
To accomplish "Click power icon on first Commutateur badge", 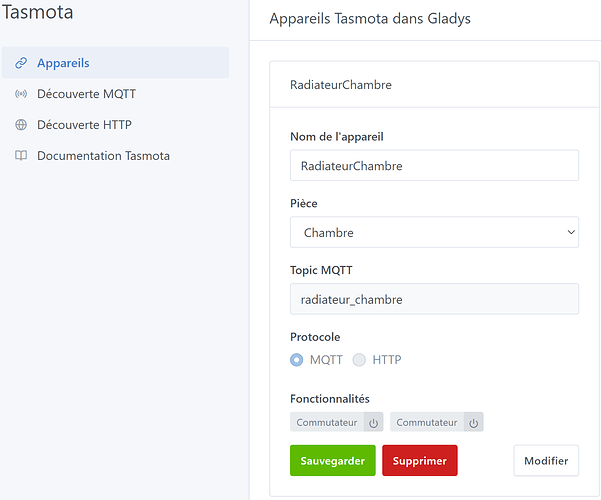I will coord(373,422).
